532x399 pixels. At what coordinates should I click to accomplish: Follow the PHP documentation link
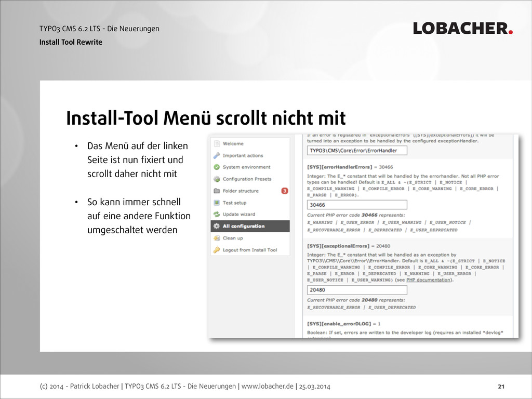(429, 280)
